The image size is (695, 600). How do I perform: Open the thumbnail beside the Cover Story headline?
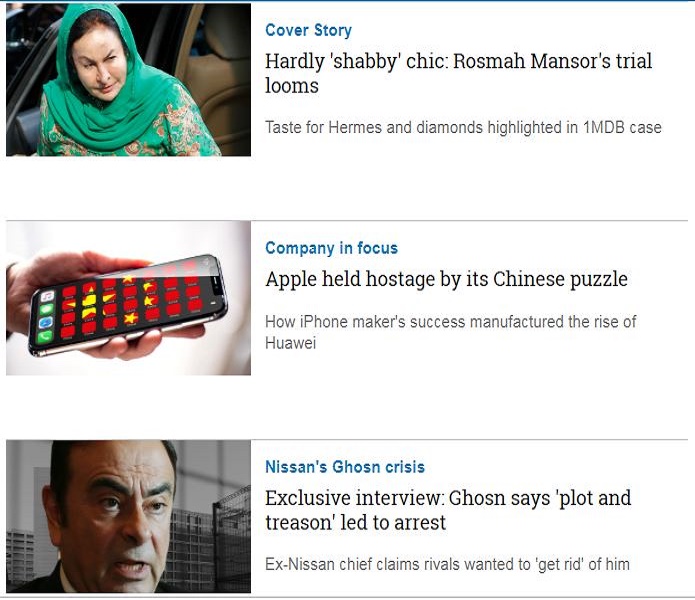click(129, 79)
